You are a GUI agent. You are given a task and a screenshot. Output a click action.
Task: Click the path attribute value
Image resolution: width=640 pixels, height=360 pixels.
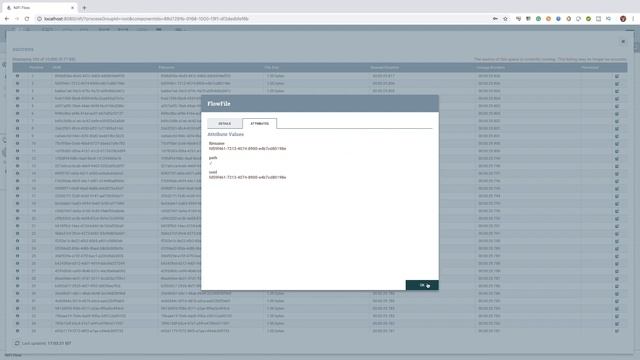(x=211, y=163)
